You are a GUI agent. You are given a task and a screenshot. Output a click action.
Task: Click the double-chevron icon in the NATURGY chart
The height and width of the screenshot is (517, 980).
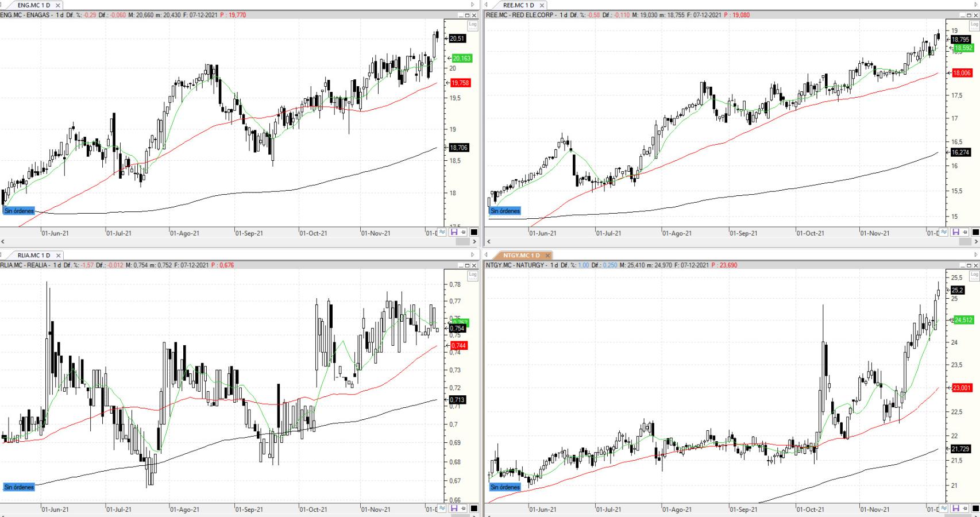coord(946,508)
